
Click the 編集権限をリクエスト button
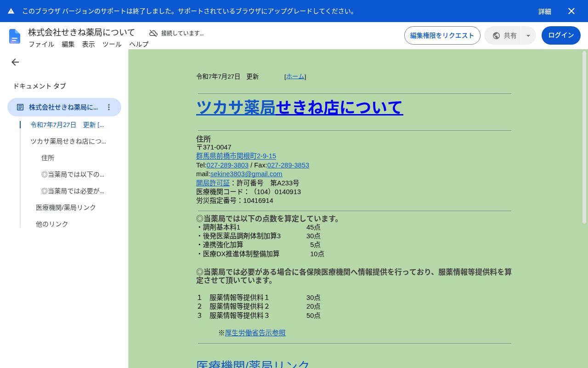[x=442, y=35]
